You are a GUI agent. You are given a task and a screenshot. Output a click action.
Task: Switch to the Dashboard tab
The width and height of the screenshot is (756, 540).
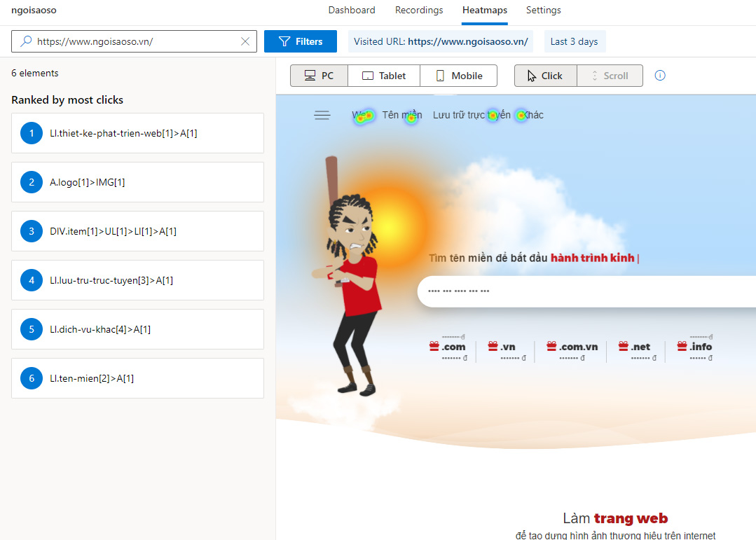click(x=352, y=10)
